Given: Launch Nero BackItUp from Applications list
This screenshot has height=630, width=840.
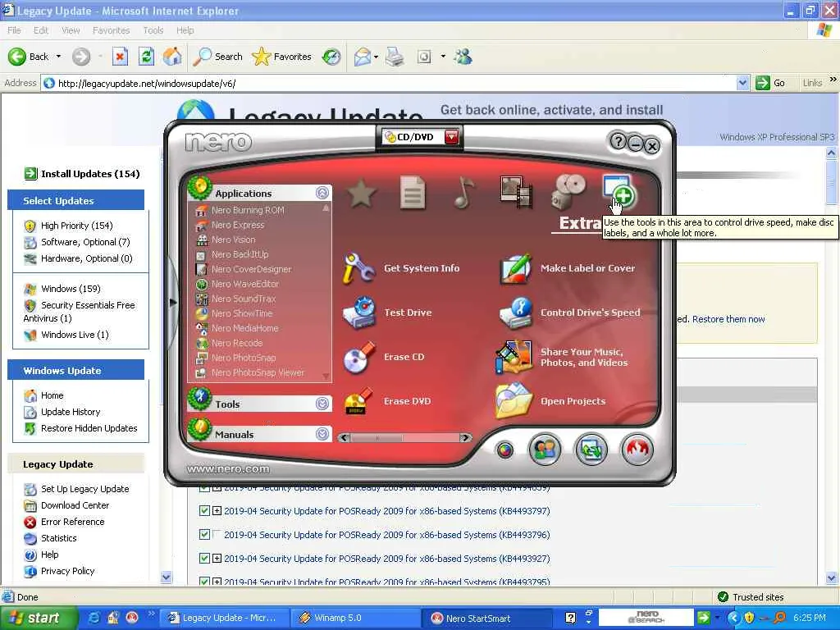Looking at the screenshot, I should coord(240,254).
